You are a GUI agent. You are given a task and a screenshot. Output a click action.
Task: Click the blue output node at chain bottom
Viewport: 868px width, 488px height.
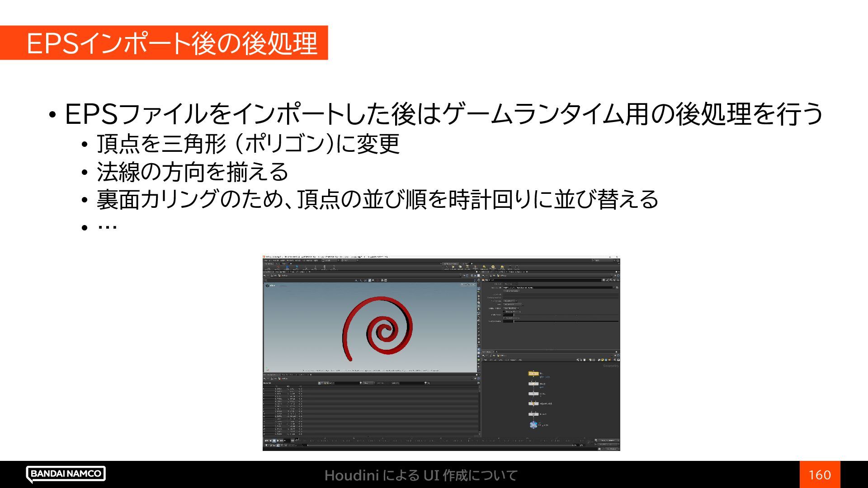click(533, 425)
